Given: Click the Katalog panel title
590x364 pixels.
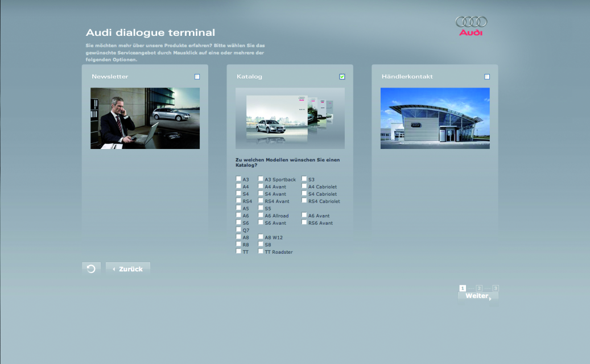Looking at the screenshot, I should 249,77.
